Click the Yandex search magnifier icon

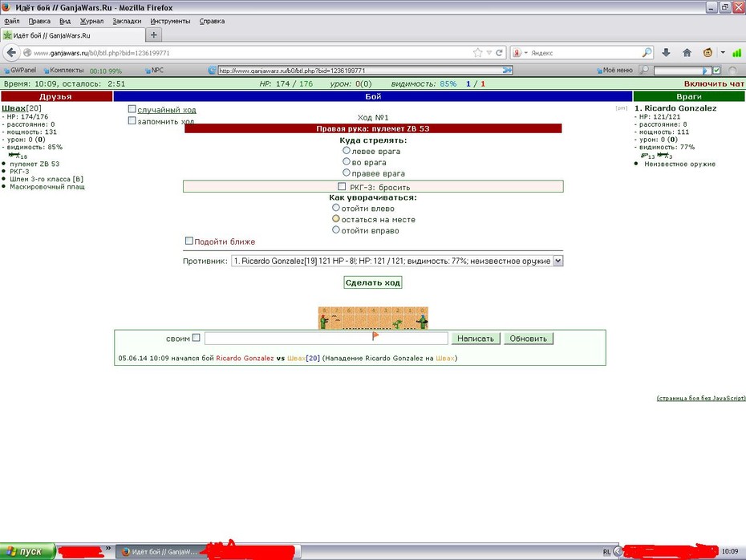[647, 53]
